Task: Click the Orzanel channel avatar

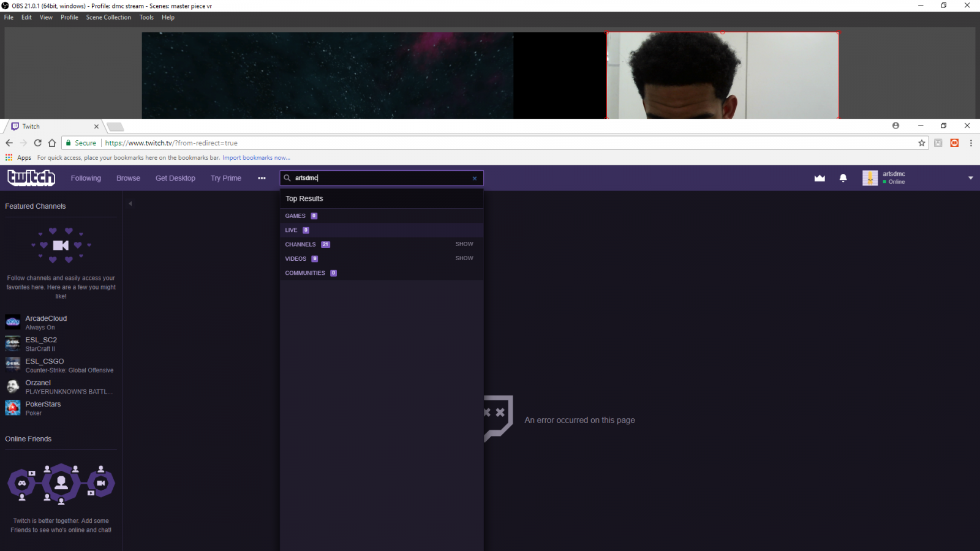Action: point(13,386)
